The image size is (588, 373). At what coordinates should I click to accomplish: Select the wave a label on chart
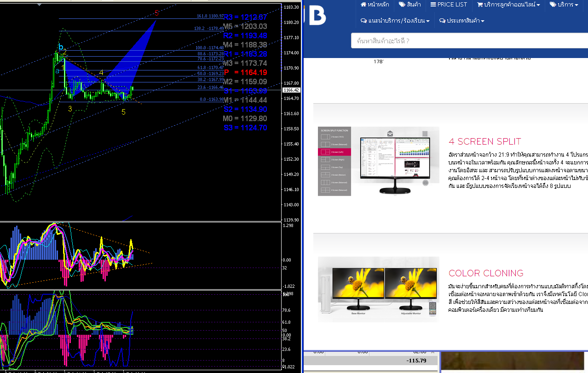[58, 71]
